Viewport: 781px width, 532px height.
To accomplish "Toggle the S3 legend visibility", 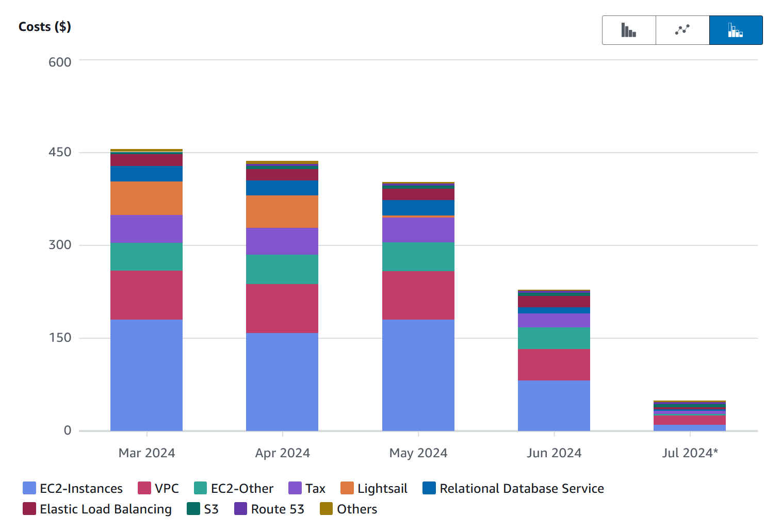I will (x=191, y=509).
